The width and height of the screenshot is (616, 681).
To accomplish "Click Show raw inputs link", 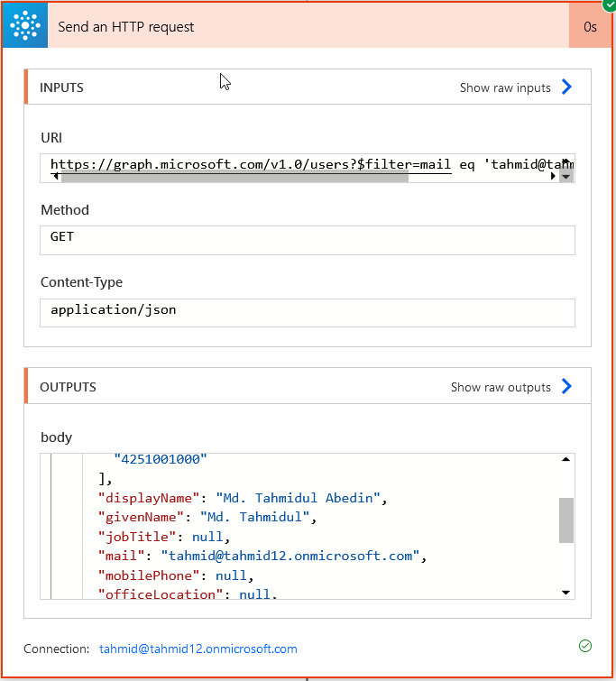I will pos(505,87).
